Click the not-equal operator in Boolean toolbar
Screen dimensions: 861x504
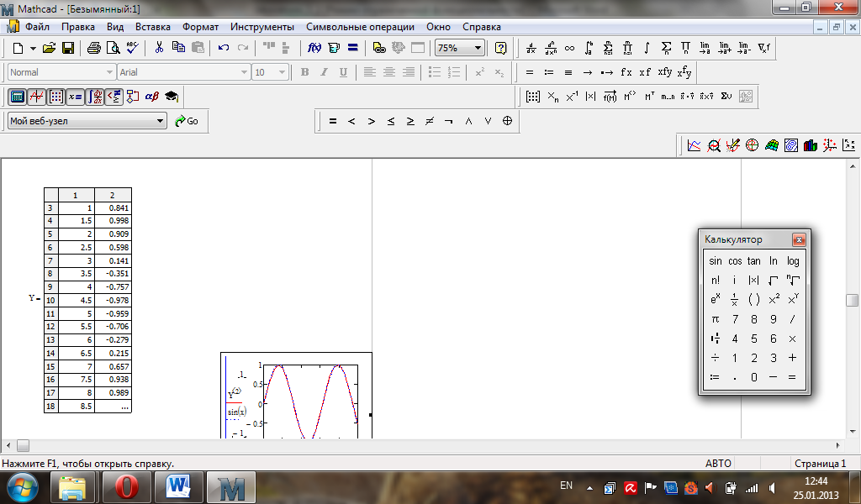(x=430, y=121)
